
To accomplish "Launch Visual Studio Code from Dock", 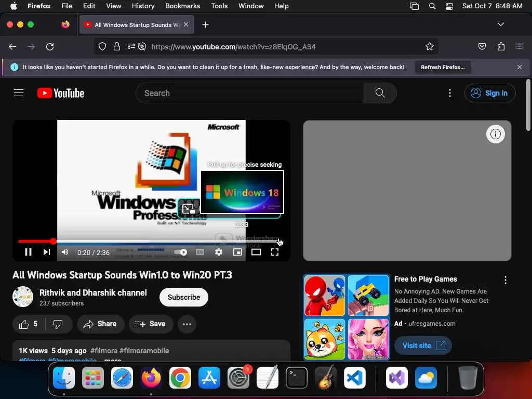I will (354, 378).
